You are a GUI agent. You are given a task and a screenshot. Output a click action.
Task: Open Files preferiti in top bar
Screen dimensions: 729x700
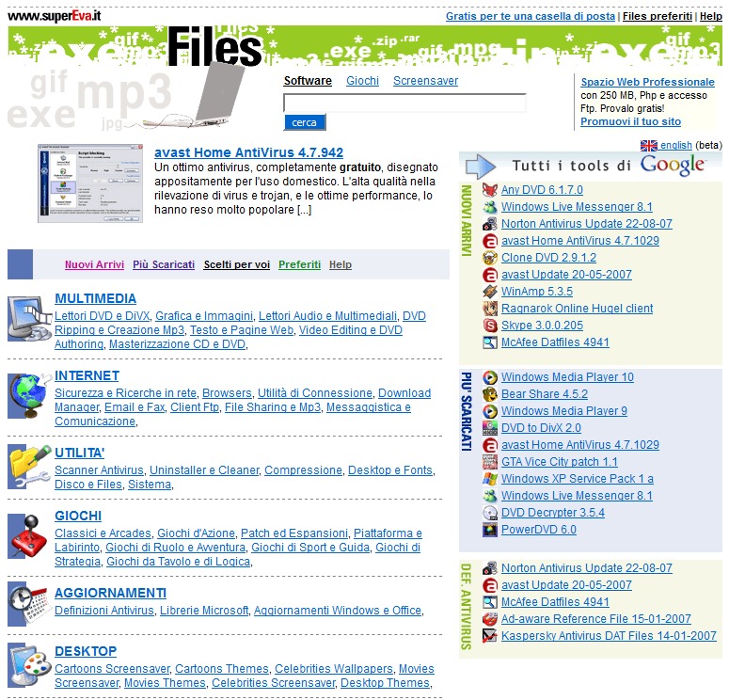click(658, 16)
